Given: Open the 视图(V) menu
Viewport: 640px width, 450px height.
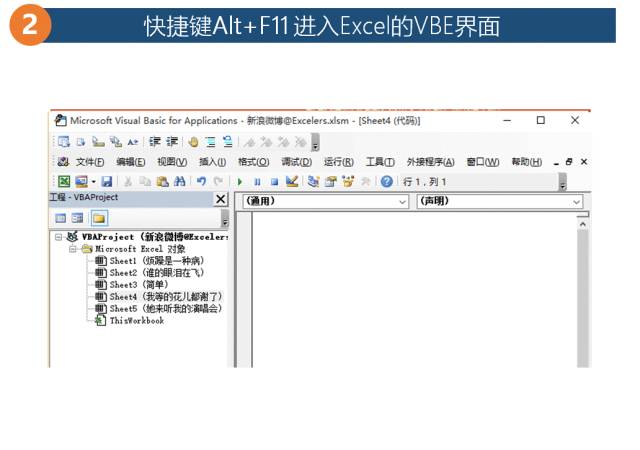Looking at the screenshot, I should point(172,162).
